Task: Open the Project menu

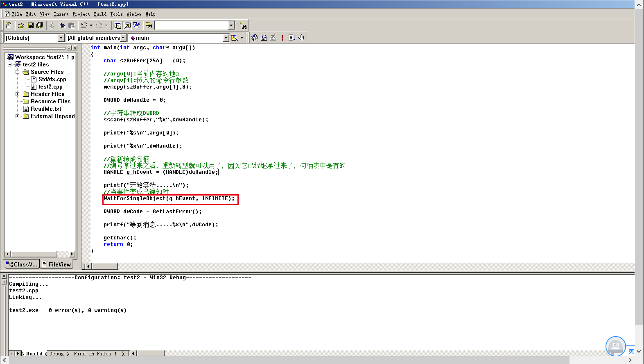Action: tap(81, 14)
